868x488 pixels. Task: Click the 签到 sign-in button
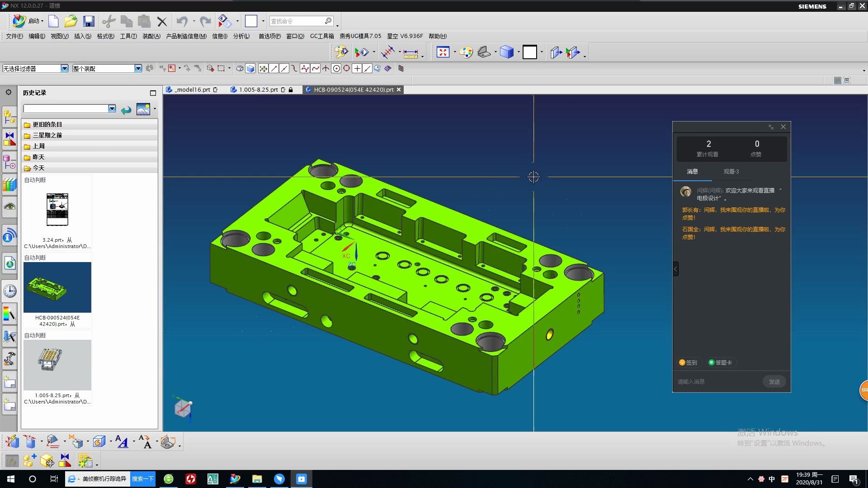[688, 362]
